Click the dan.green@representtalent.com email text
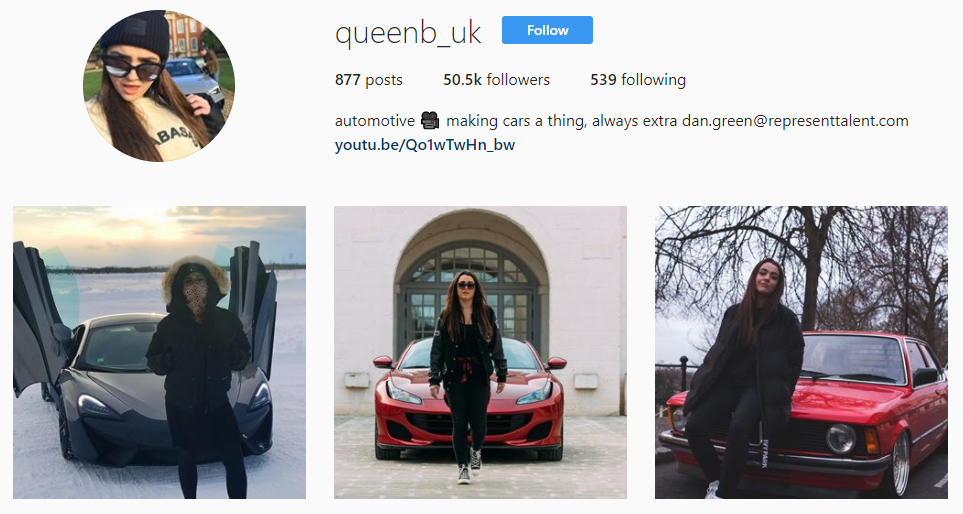The height and width of the screenshot is (514, 963). tap(795, 121)
